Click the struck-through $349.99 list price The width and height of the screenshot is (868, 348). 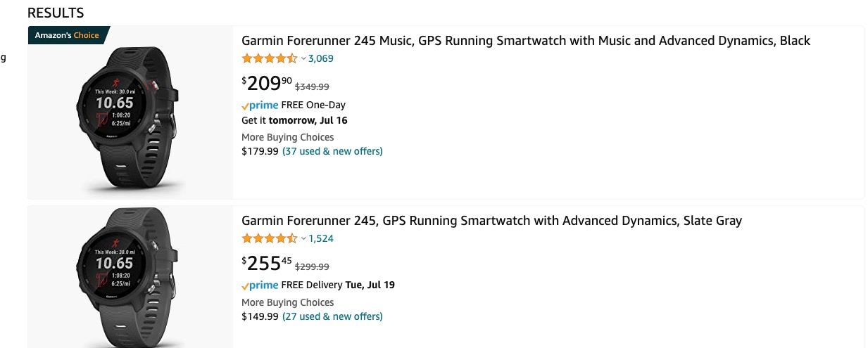312,86
